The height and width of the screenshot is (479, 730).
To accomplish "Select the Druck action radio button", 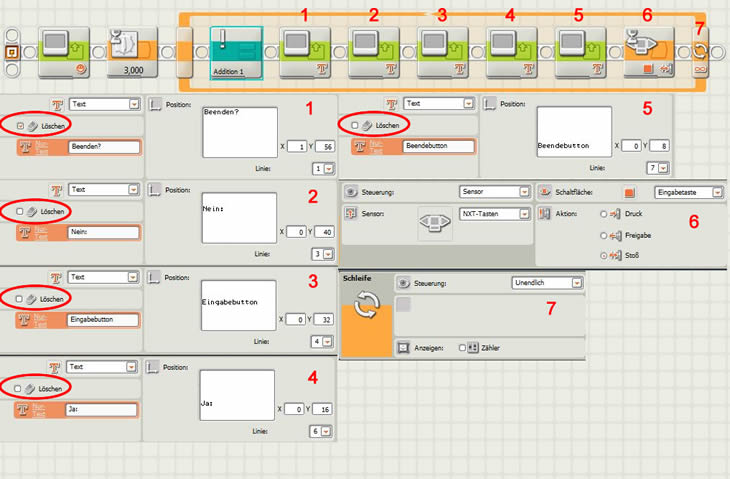I will 600,213.
